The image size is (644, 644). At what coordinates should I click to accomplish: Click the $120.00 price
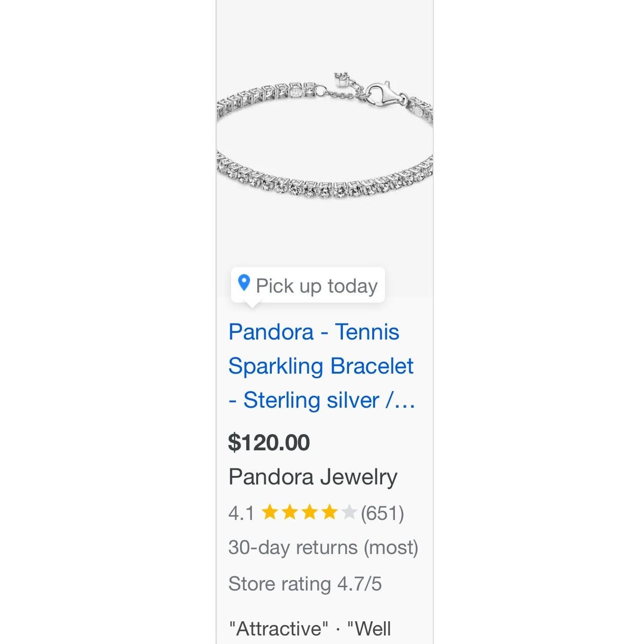tap(269, 443)
